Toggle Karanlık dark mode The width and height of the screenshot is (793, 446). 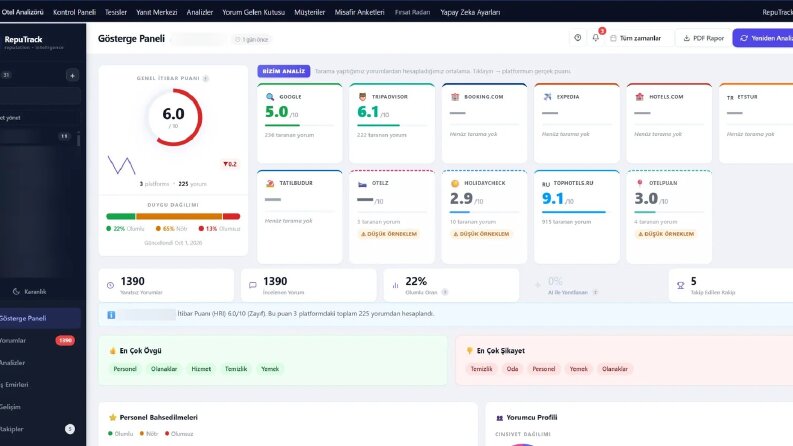click(29, 291)
